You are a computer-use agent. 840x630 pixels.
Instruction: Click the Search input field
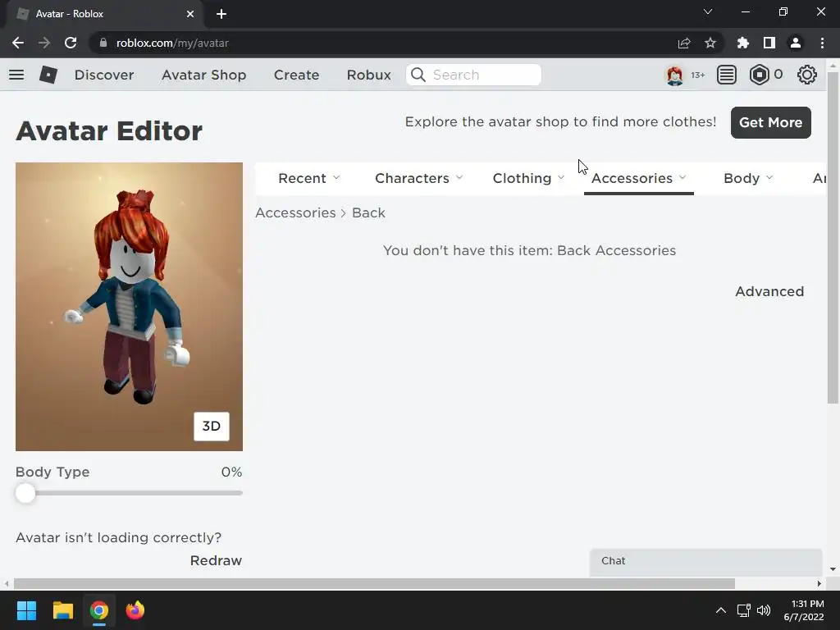[x=473, y=75]
